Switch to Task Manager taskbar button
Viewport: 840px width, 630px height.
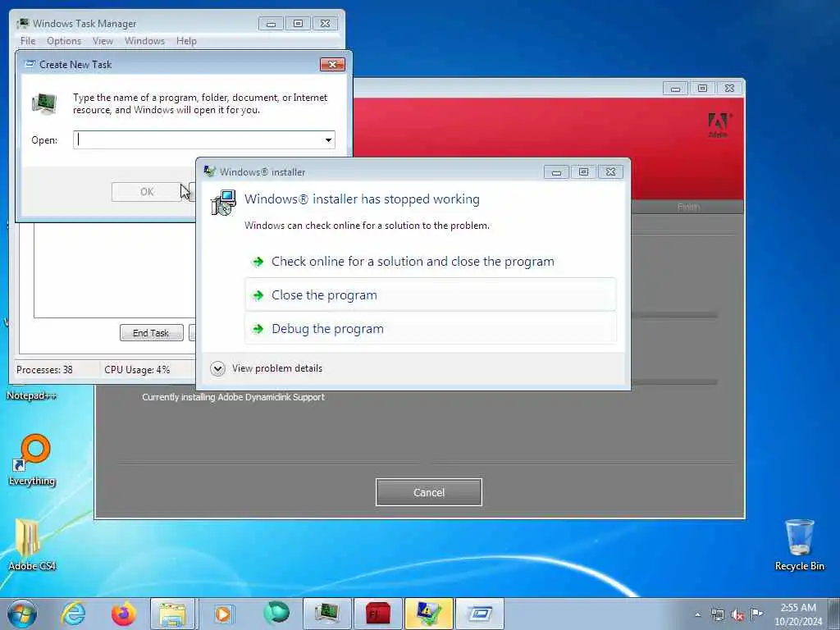click(x=326, y=614)
